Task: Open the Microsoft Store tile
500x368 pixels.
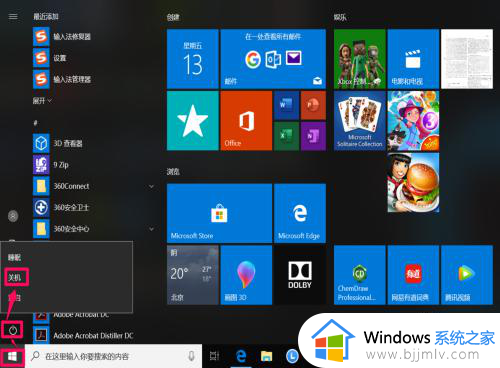Action: click(x=219, y=213)
